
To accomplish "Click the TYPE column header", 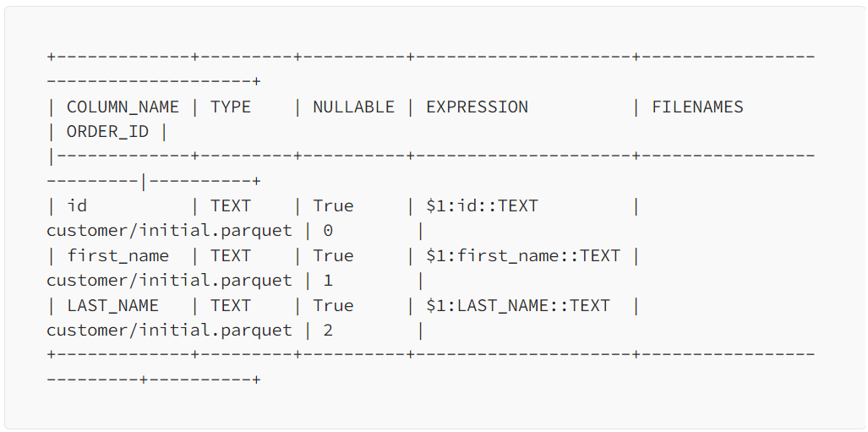I will point(230,107).
